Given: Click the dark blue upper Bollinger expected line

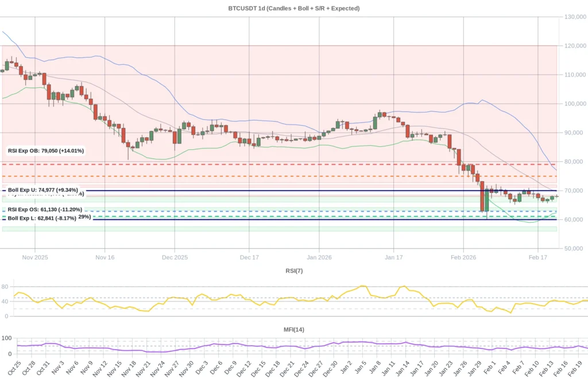Looking at the screenshot, I should click(287, 189).
